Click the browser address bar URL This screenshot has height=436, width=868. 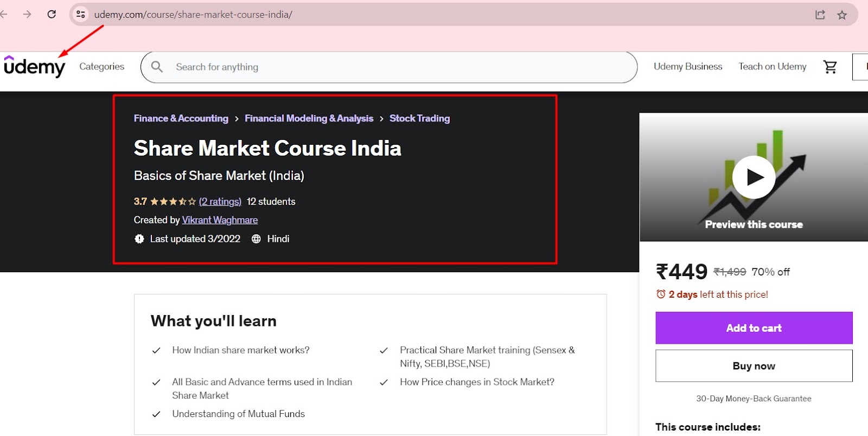pyautogui.click(x=193, y=15)
